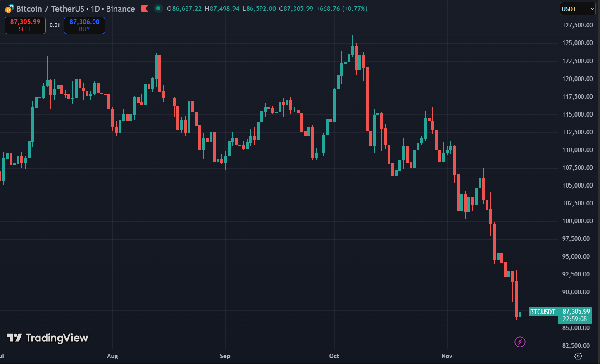Click the 85,000.00 price scale label
Screen dimensions: 600x364
coord(576,327)
